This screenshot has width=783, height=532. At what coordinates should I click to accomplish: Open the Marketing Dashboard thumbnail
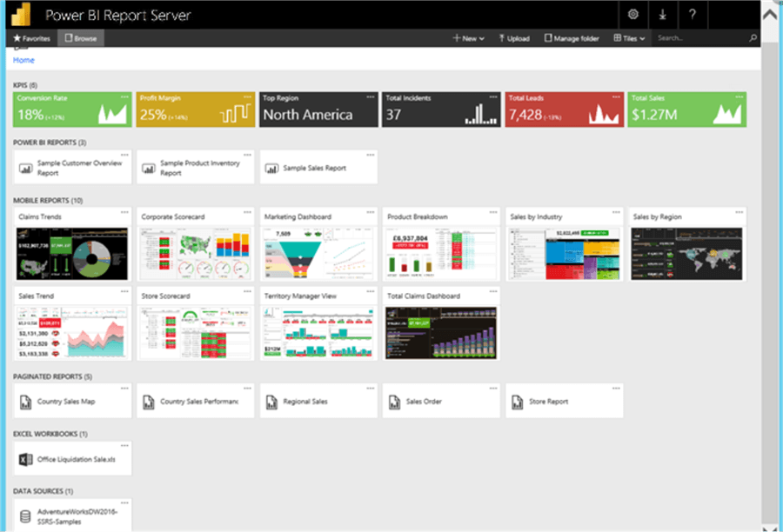[318, 254]
